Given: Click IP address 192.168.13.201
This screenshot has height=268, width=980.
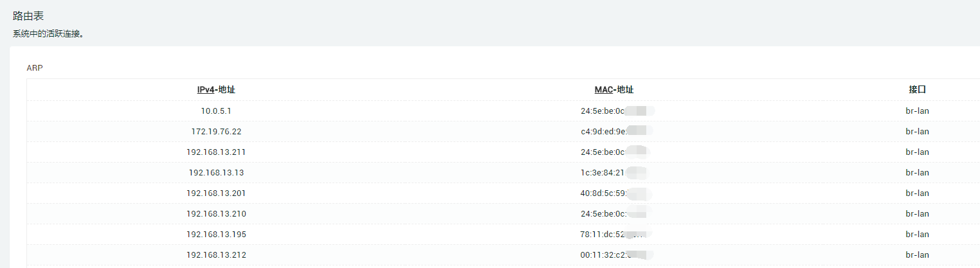Looking at the screenshot, I should [216, 193].
